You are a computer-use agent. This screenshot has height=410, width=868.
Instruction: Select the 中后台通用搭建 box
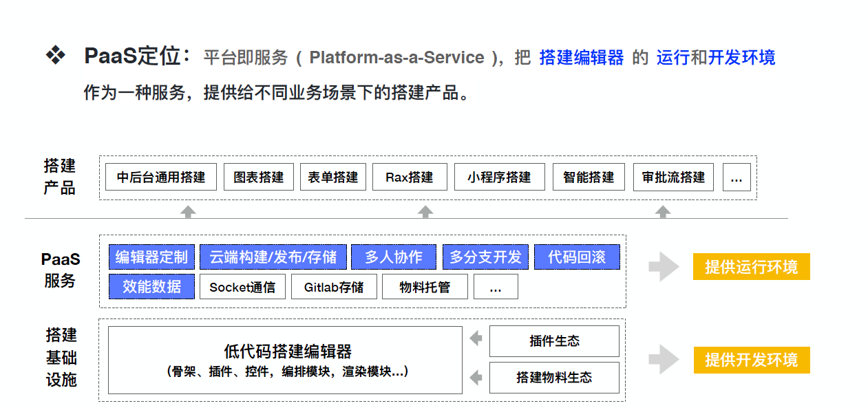(161, 177)
